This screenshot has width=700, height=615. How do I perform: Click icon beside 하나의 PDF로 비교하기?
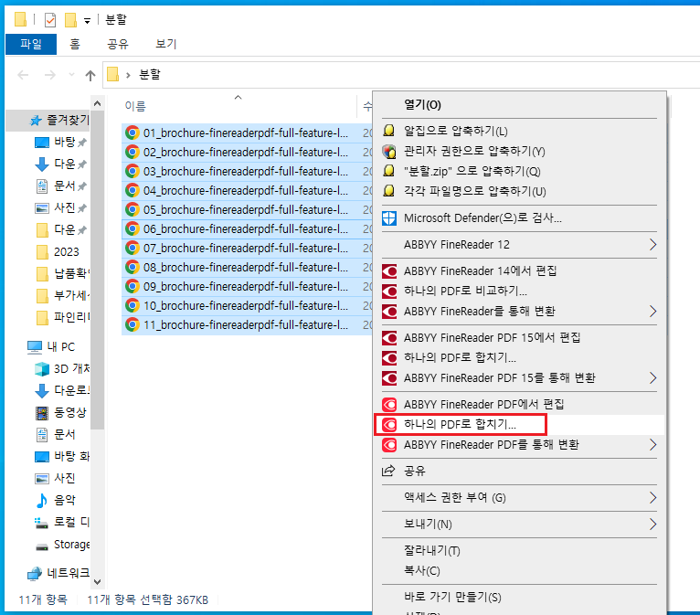pyautogui.click(x=389, y=291)
